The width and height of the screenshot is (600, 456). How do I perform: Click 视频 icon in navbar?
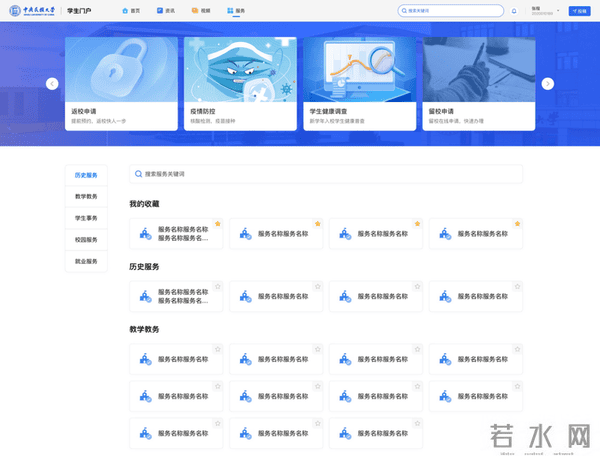195,11
